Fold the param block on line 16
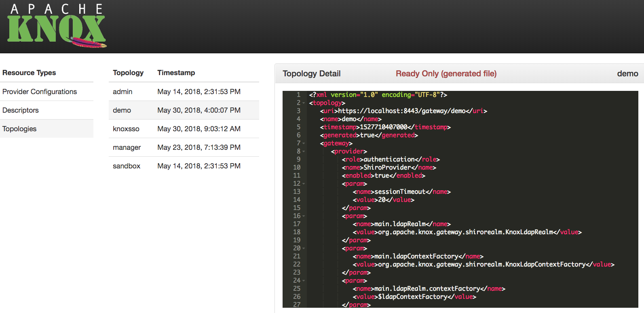Screen dimensions: 644x313 point(304,216)
